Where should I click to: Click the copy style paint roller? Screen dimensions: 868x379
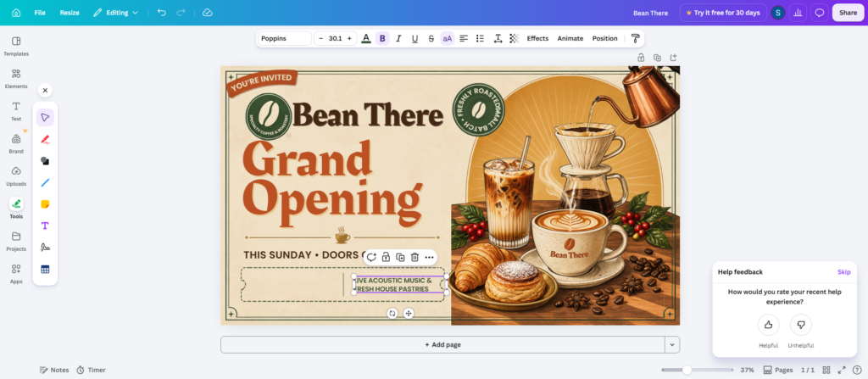636,38
